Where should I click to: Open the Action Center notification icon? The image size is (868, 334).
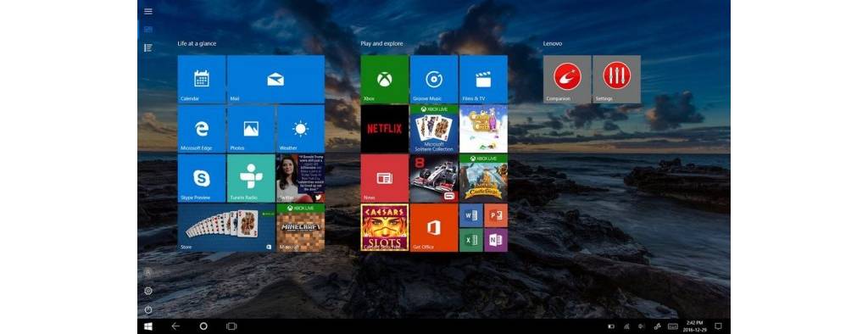tap(718, 326)
